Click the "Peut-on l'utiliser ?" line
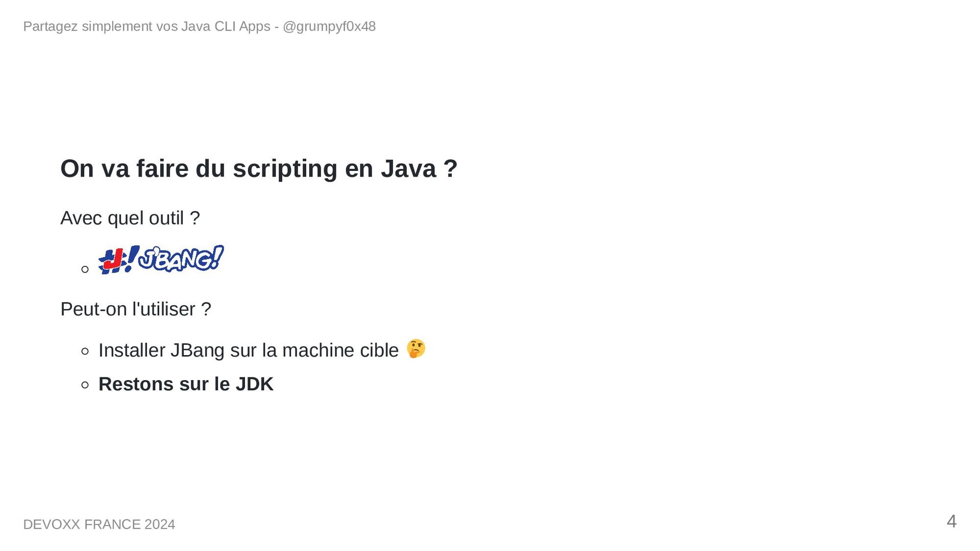This screenshot has height=551, width=980. coord(136,309)
